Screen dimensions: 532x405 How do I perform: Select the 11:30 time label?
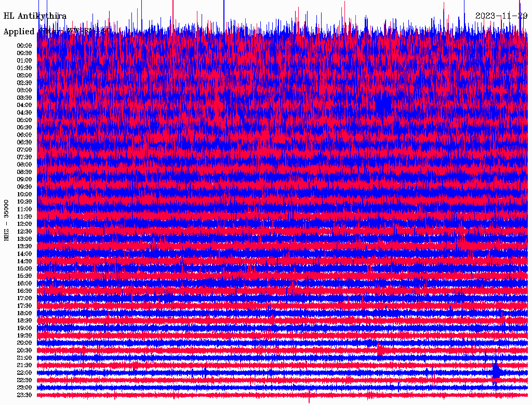click(24, 217)
